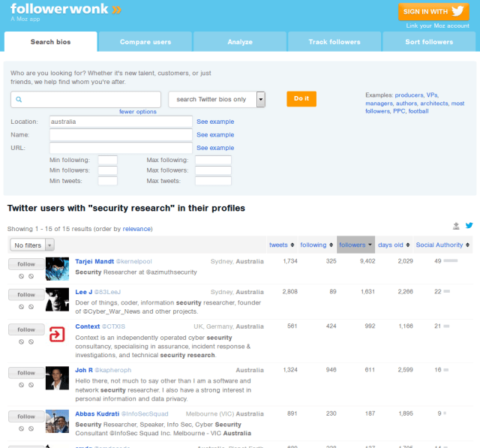The image size is (480, 448).
Task: Click first block icon under Tarjei Mandt follow
Action: point(21,276)
